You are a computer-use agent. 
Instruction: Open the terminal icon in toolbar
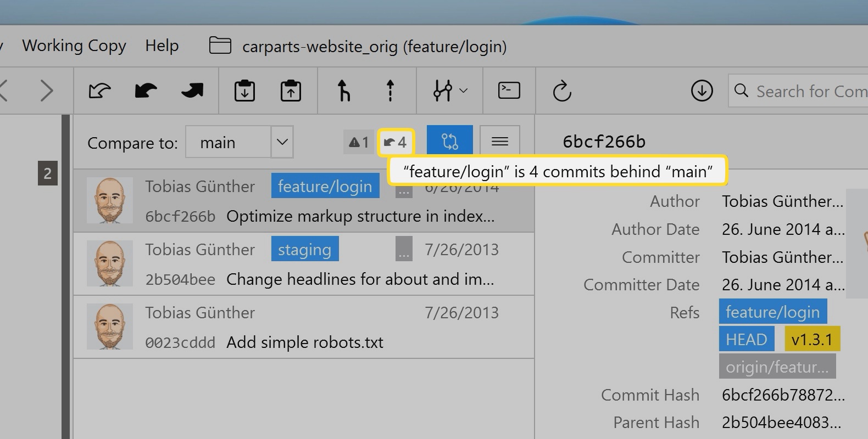click(509, 91)
